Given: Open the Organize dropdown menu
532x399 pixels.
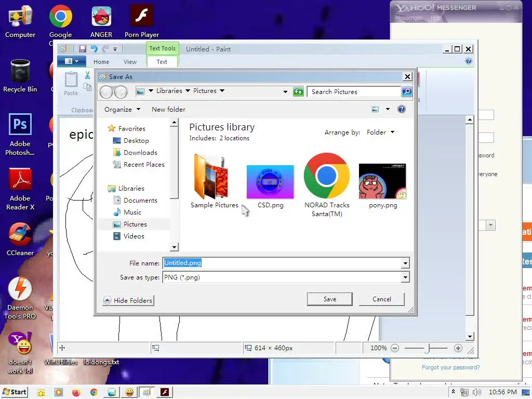Looking at the screenshot, I should (x=122, y=109).
